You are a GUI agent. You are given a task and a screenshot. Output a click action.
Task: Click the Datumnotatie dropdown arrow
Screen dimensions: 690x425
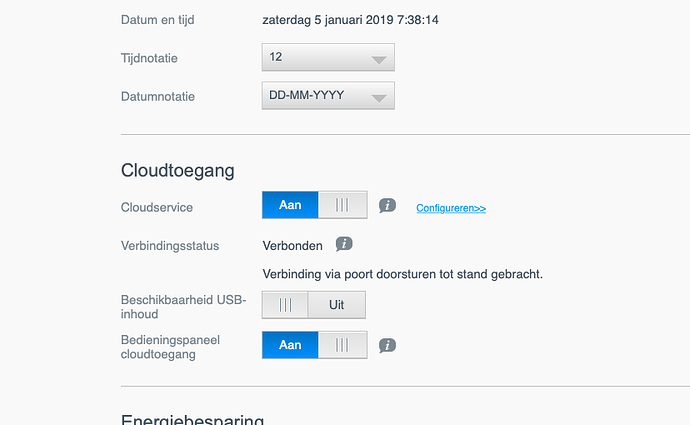point(378,98)
